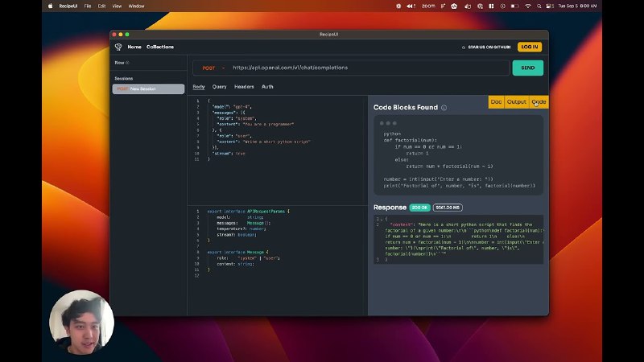Click the battery icon in menu bar
Image resolution: width=644 pixels, height=362 pixels.
point(514,6)
